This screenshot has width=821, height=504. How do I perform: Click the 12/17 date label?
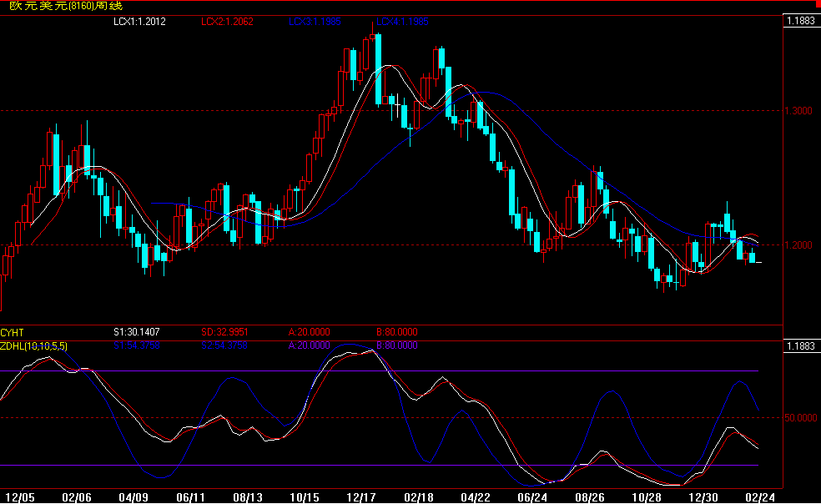(361, 497)
